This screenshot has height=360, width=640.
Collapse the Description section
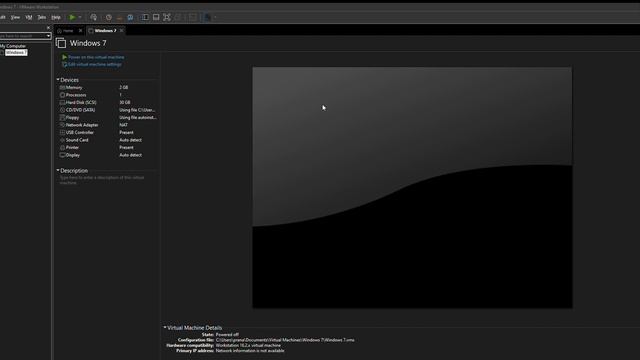click(x=58, y=170)
